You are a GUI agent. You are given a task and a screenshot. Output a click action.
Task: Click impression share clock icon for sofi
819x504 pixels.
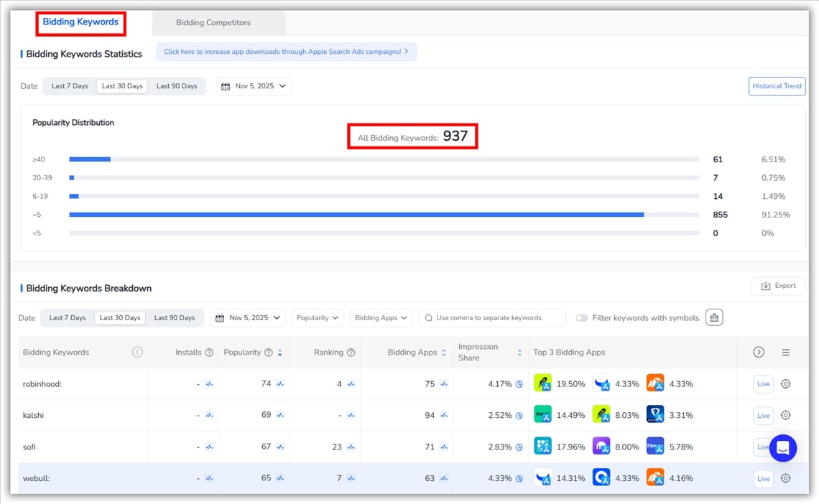tap(519, 447)
